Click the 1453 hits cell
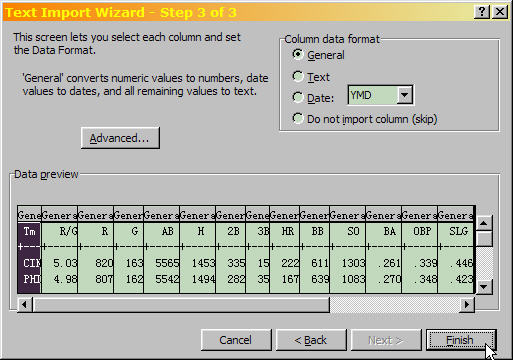This screenshot has width=513, height=360. (x=203, y=263)
